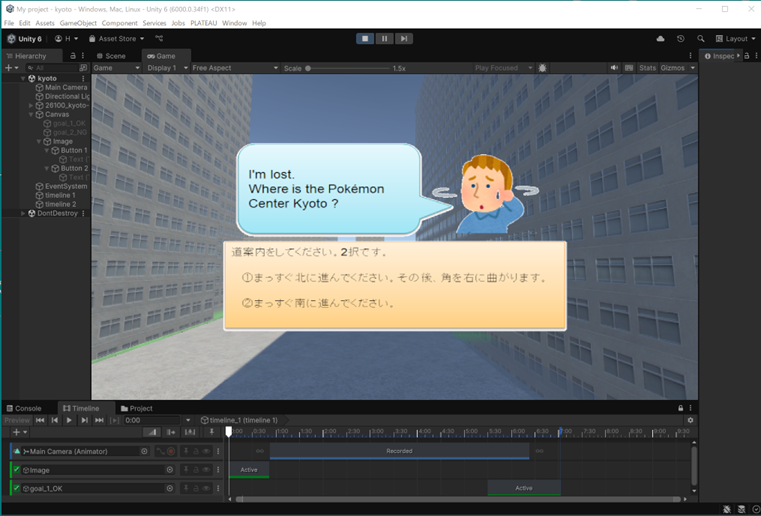Go to the previous Timeline frame
761x516 pixels.
click(55, 420)
